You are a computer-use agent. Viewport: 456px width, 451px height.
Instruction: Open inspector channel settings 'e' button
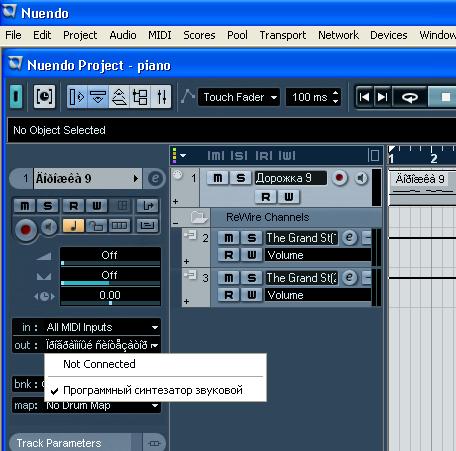pos(155,179)
